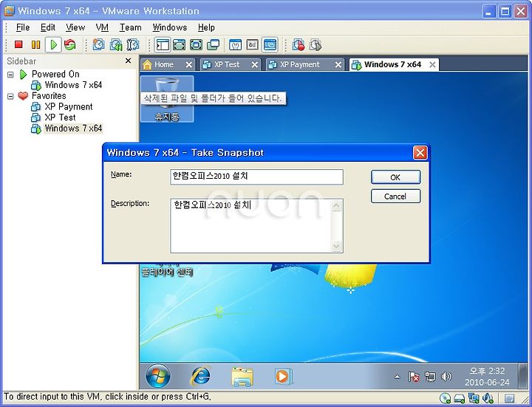Toggle the Console View toolbar icon
The height and width of the screenshot is (407, 532).
pyautogui.click(x=270, y=45)
